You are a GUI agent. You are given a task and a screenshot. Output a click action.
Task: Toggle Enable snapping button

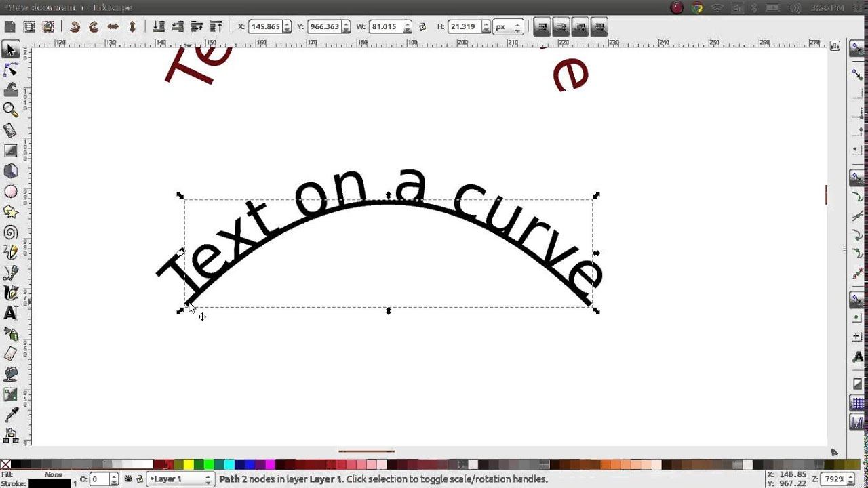tap(857, 48)
